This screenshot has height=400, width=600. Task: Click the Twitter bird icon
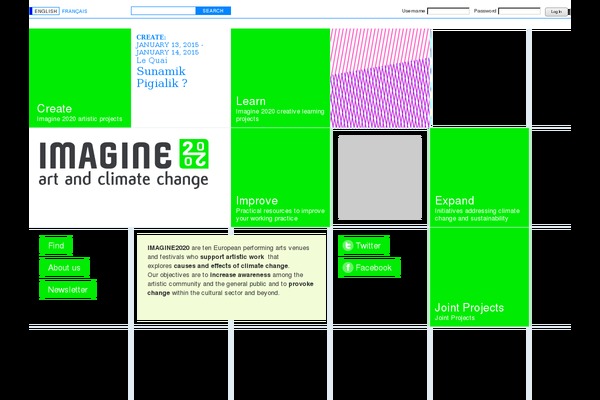348,245
